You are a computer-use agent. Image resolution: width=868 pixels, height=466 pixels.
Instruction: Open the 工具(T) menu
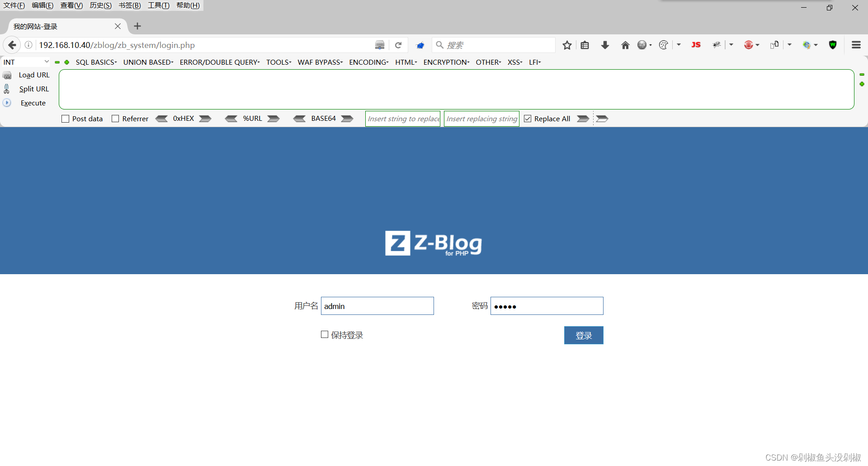[x=159, y=5]
